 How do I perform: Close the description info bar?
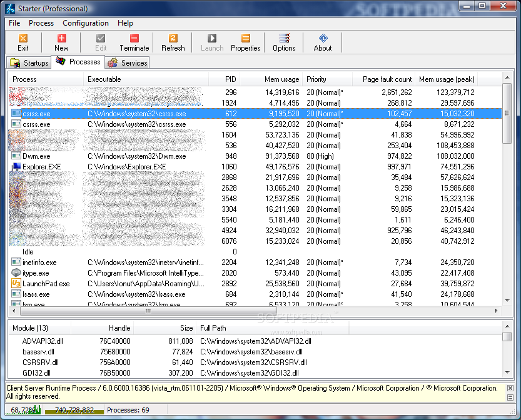510,387
